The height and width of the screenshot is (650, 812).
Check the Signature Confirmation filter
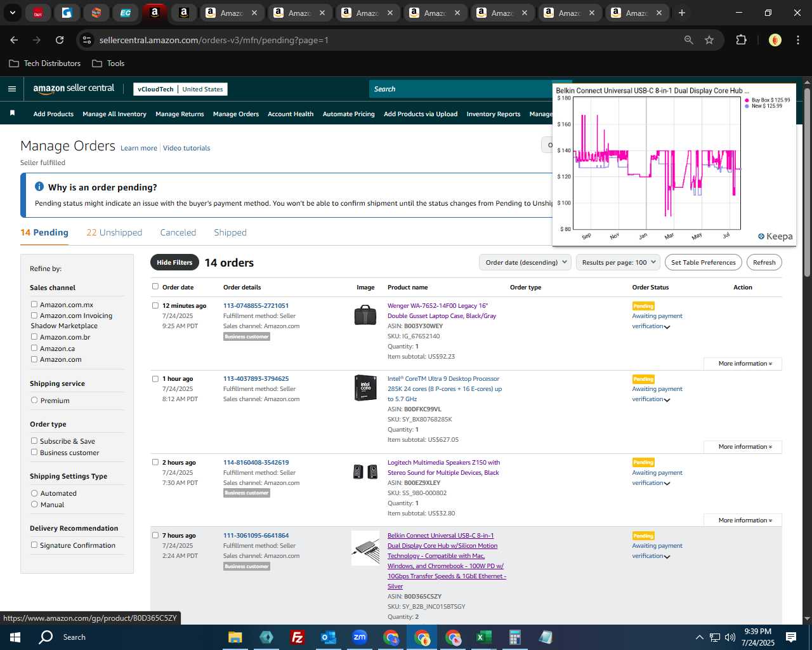34,545
